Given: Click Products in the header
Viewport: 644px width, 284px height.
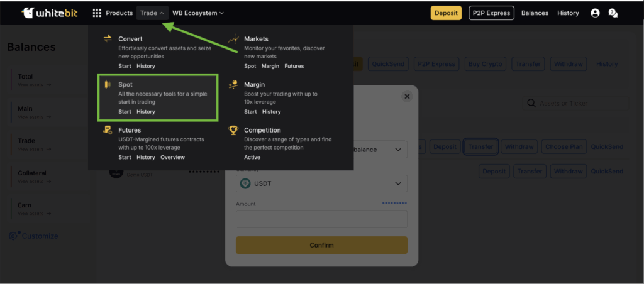Looking at the screenshot, I should (x=119, y=13).
